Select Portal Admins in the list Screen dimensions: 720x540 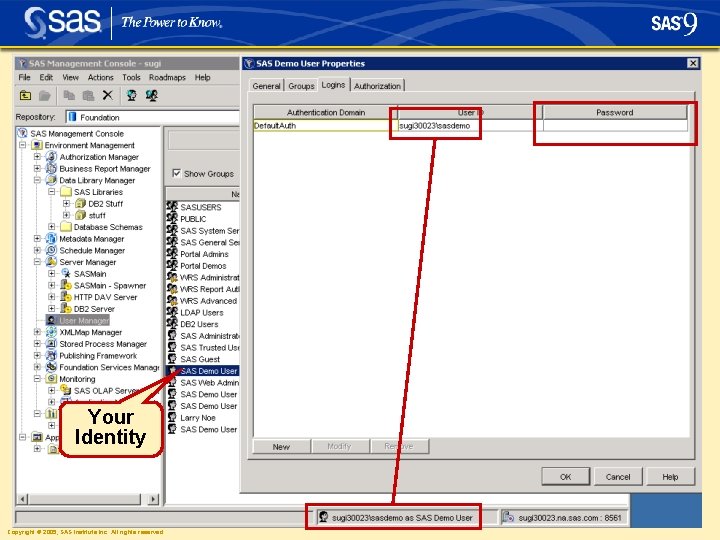(x=203, y=254)
